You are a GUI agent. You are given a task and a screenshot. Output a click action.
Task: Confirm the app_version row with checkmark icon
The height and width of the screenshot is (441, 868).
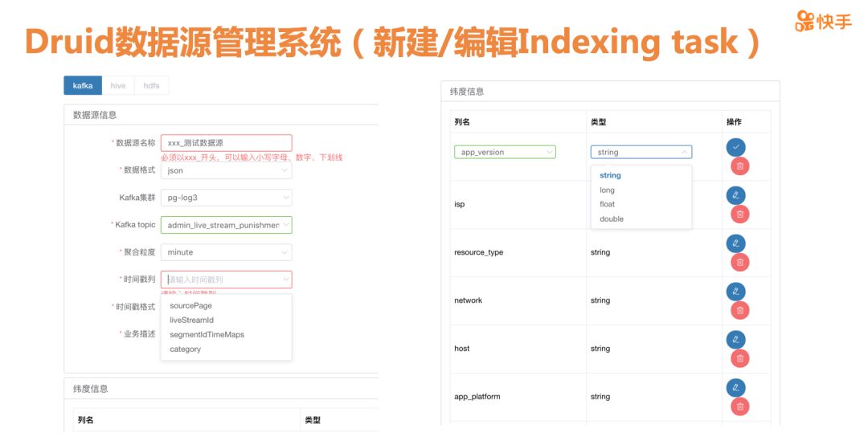(x=735, y=147)
